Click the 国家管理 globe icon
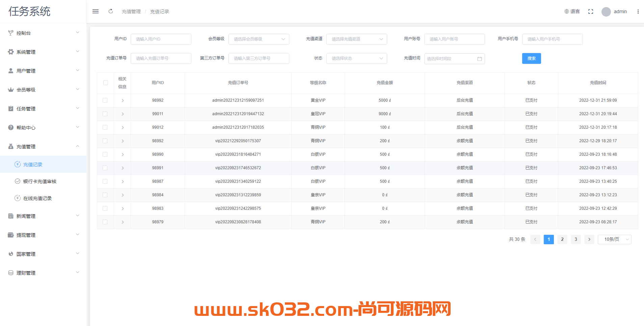 point(11,254)
